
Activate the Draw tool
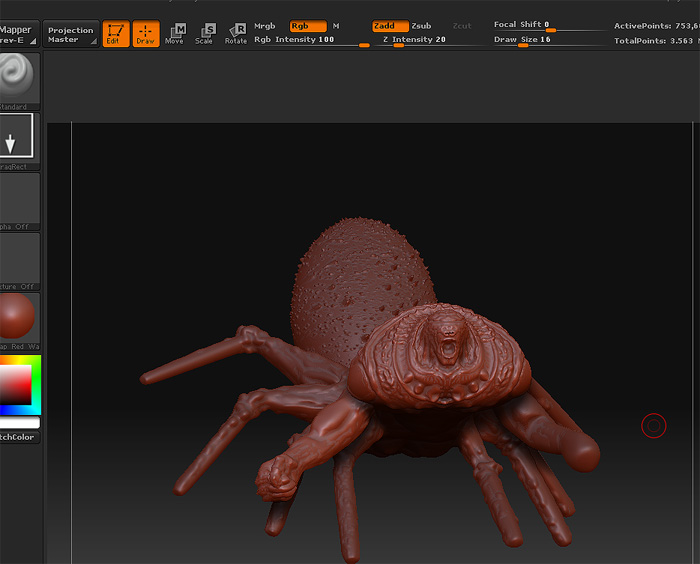click(x=146, y=35)
